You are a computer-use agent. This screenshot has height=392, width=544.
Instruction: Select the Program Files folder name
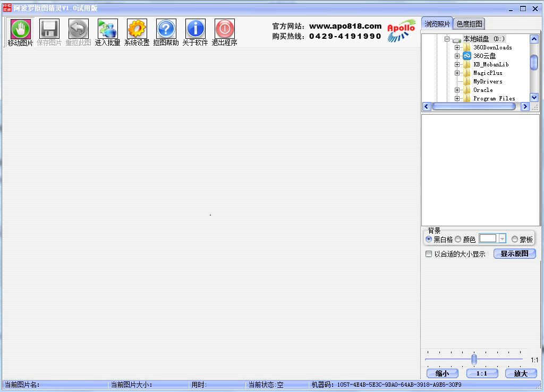pyautogui.click(x=494, y=98)
